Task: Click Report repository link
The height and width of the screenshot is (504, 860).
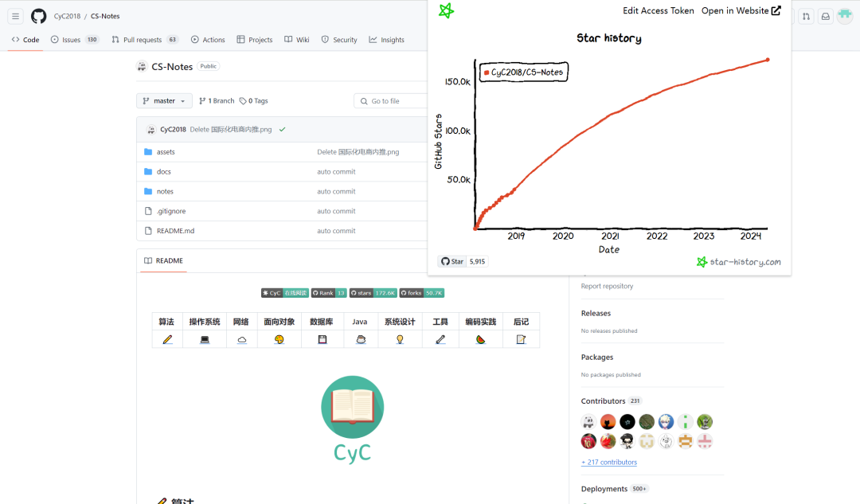Action: click(x=607, y=286)
